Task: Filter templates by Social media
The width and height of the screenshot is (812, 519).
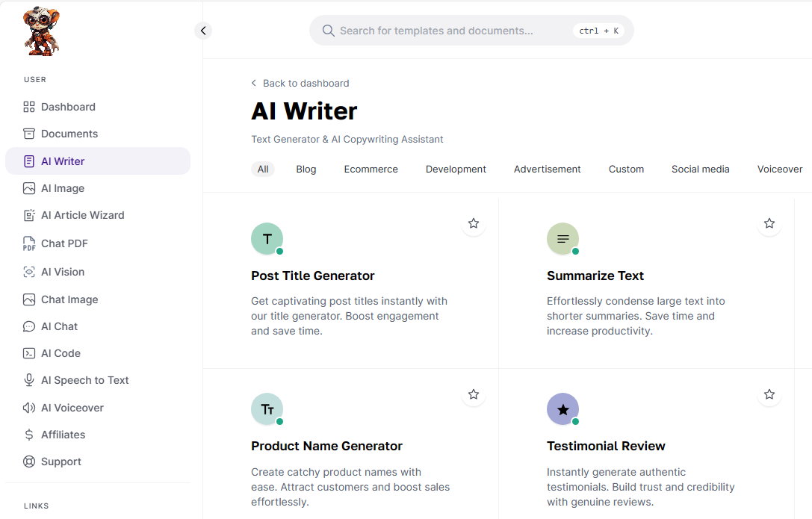Action: [700, 169]
